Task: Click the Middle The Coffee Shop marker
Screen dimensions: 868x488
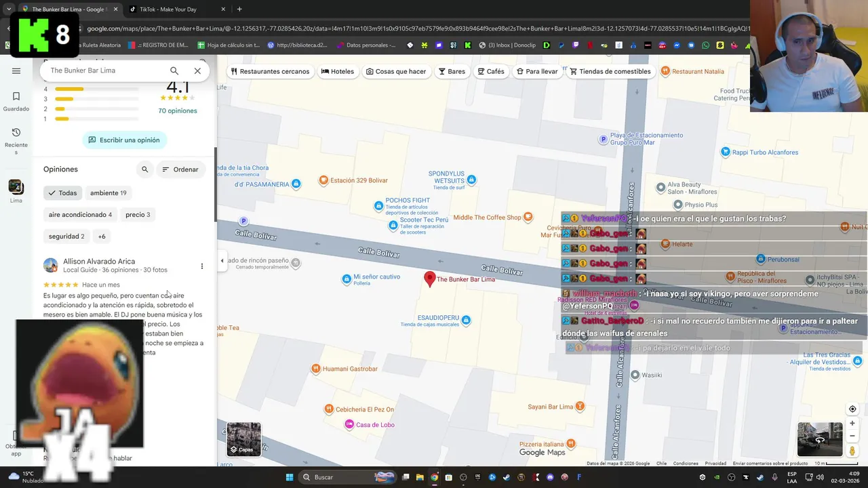Action: coord(528,217)
